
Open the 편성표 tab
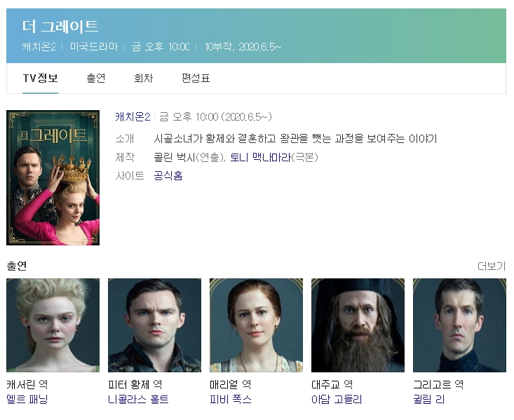tap(196, 79)
